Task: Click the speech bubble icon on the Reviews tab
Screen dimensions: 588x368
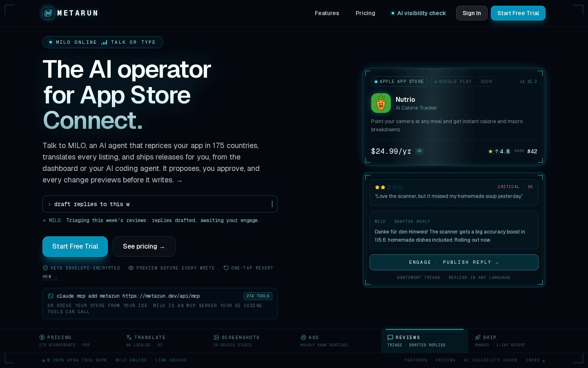Action: (x=390, y=337)
